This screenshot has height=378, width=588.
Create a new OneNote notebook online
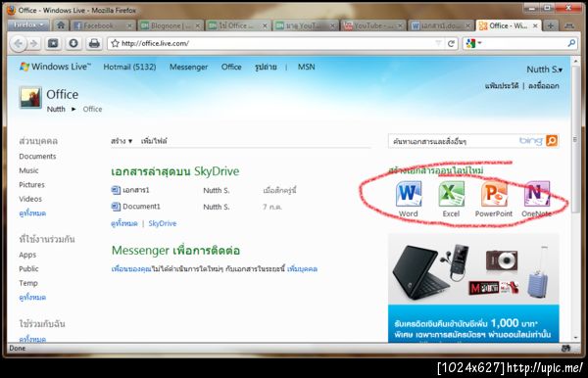[537, 199]
